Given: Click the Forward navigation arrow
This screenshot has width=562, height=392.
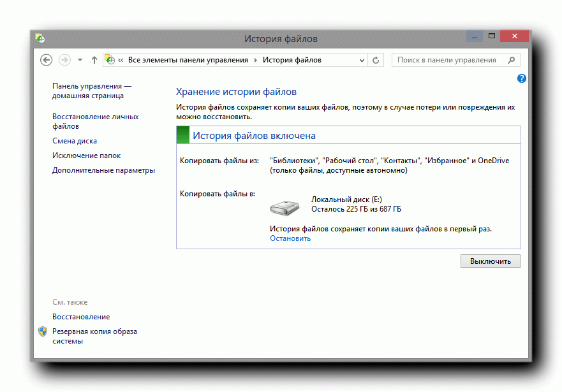Looking at the screenshot, I should pos(64,60).
